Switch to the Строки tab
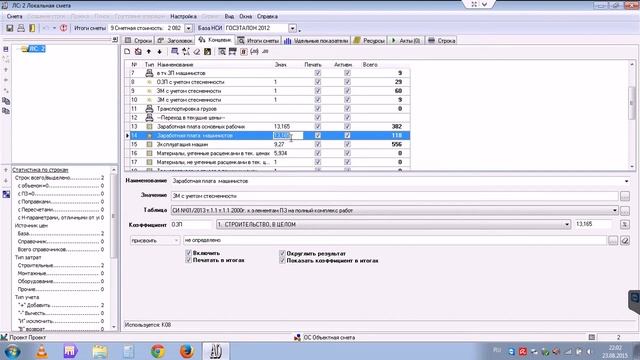The width and height of the screenshot is (640, 360). pyautogui.click(x=139, y=40)
